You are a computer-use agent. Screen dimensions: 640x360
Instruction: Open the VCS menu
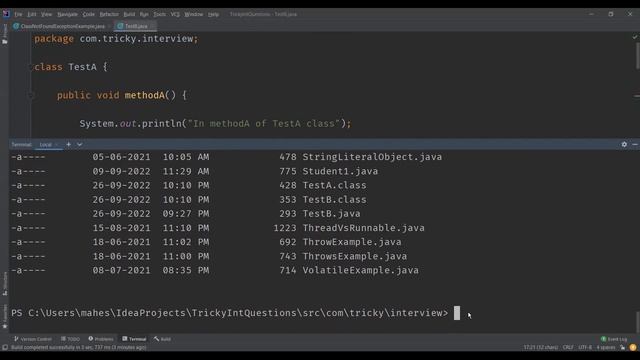click(175, 14)
